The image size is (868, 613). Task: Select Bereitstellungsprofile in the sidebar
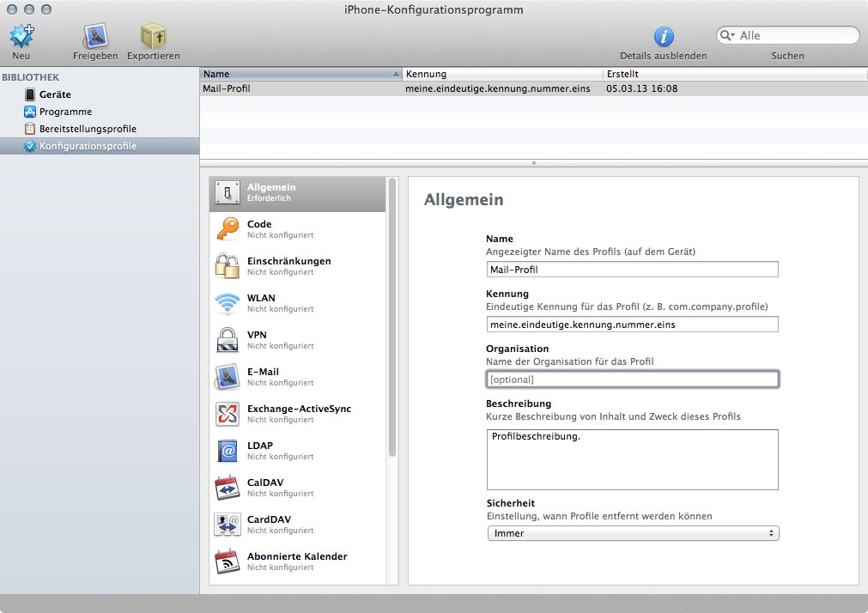(100, 129)
